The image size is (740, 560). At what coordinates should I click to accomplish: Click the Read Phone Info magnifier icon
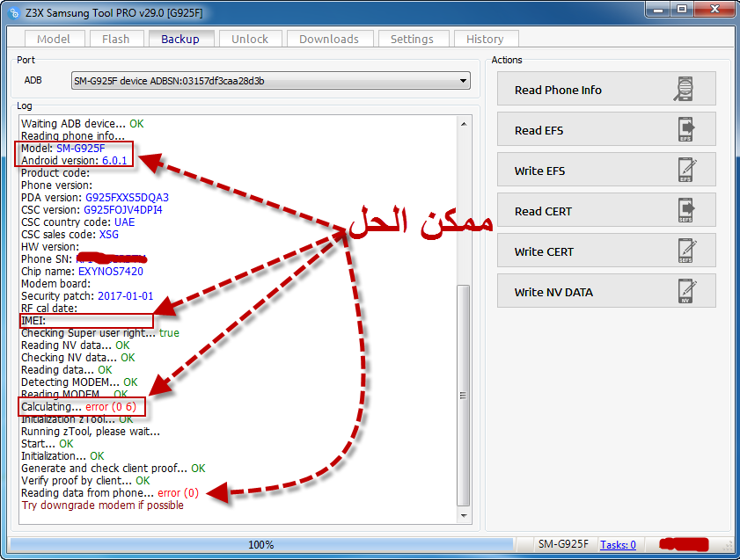[x=684, y=89]
